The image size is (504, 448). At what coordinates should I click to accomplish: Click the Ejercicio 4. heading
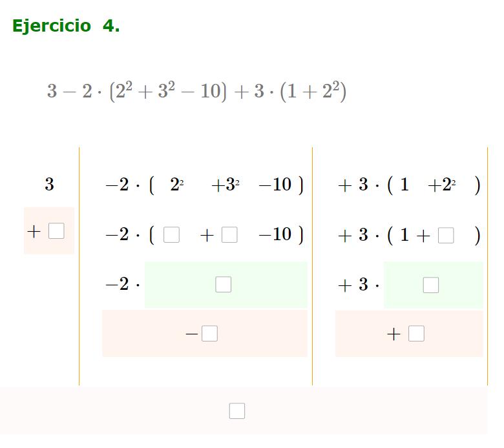tap(66, 26)
